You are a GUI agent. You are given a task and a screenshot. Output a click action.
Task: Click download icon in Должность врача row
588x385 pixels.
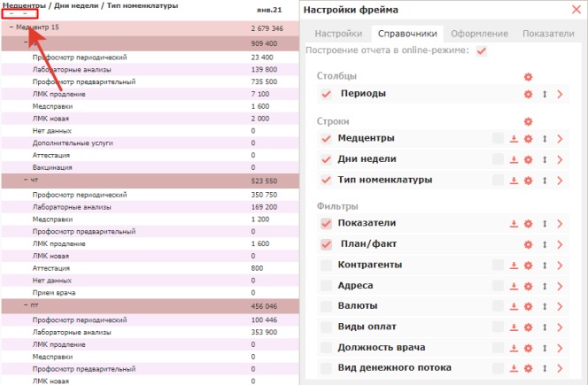(514, 348)
